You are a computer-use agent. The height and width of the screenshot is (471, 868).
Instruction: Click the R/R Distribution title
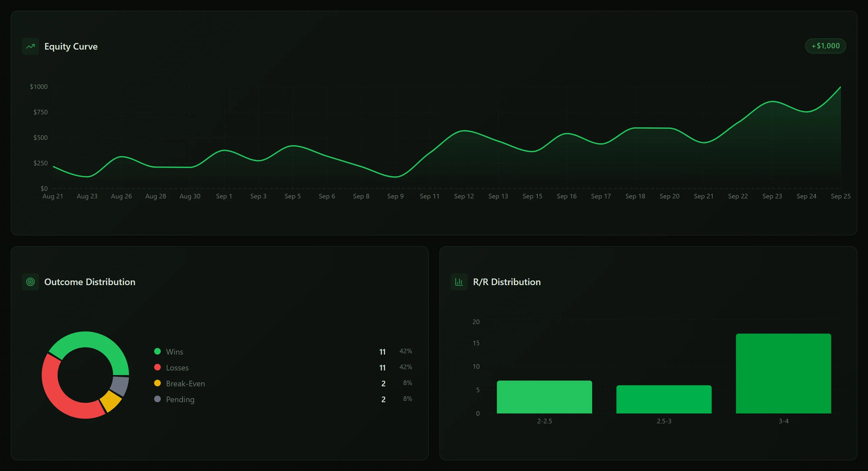click(507, 282)
